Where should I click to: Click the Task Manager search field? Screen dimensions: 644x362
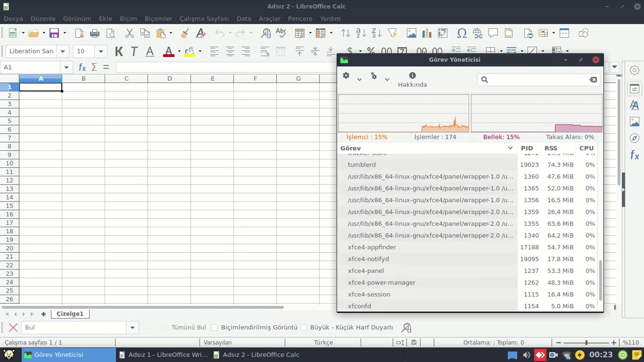click(x=538, y=79)
